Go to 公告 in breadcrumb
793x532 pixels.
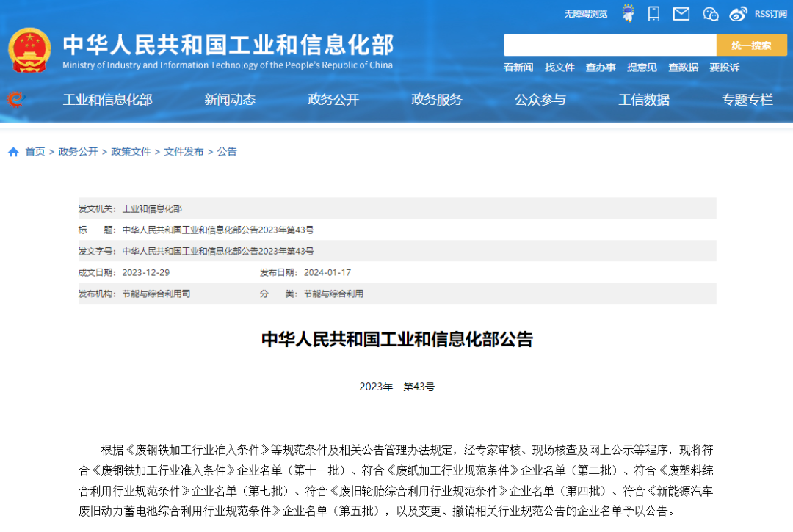(x=227, y=152)
